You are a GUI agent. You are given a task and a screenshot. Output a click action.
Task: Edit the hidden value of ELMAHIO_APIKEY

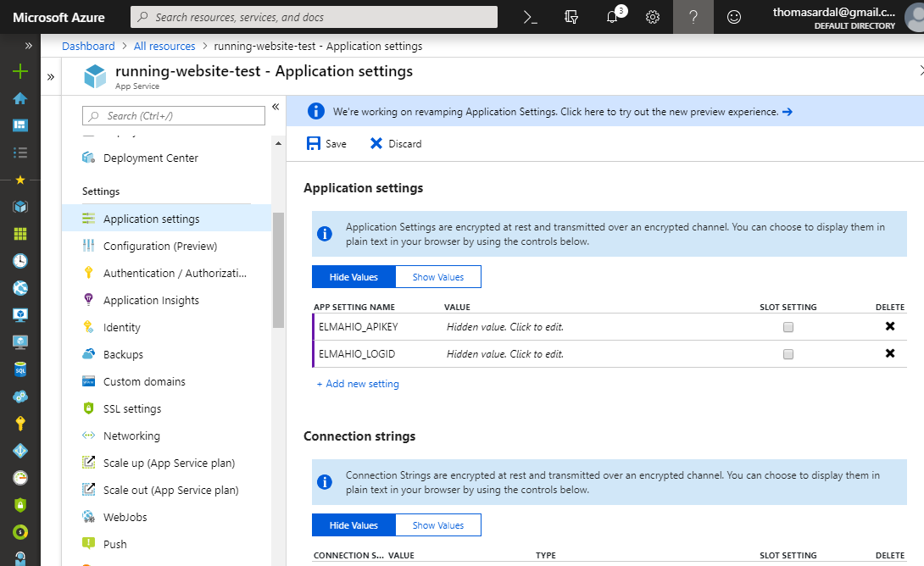pyautogui.click(x=505, y=327)
